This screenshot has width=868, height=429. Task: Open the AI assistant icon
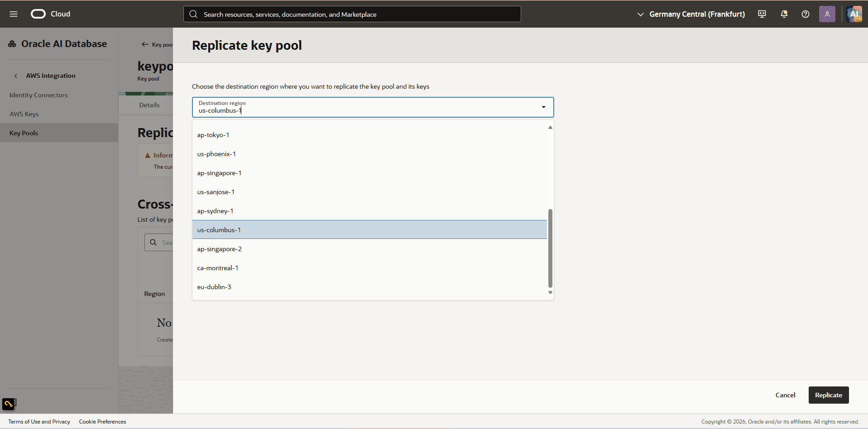(x=854, y=14)
